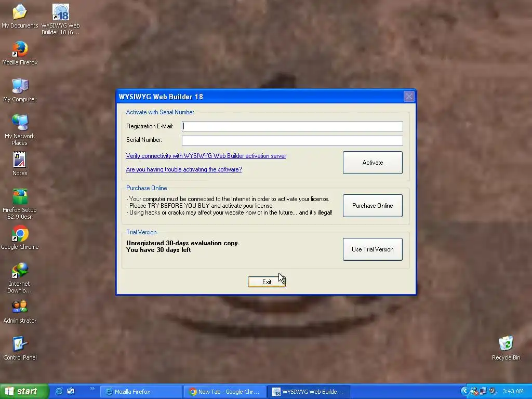This screenshot has width=532, height=399.
Task: Click the 'Please TRY BEFORE YOU BUY' line
Action: pyautogui.click(x=200, y=206)
